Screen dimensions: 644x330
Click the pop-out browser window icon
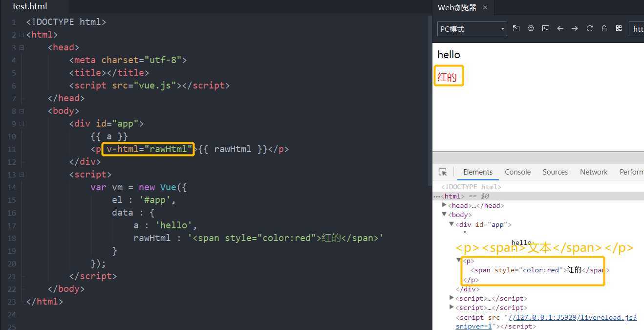point(516,29)
